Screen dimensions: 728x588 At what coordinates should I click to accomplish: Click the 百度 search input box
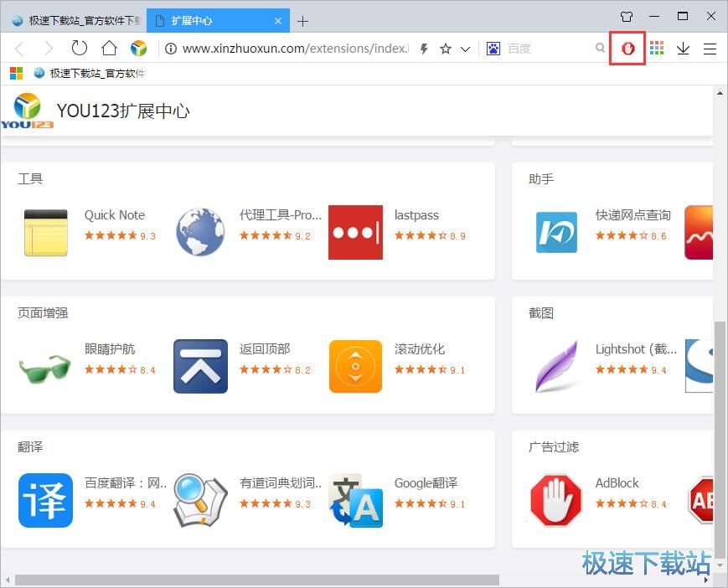point(550,49)
